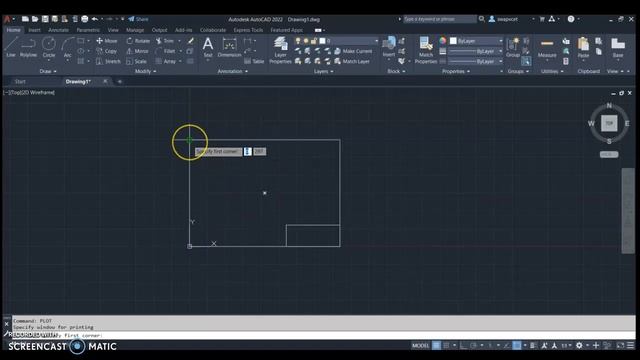Toggle drawing grid display in status bar
The width and height of the screenshot is (640, 360).
click(x=436, y=345)
